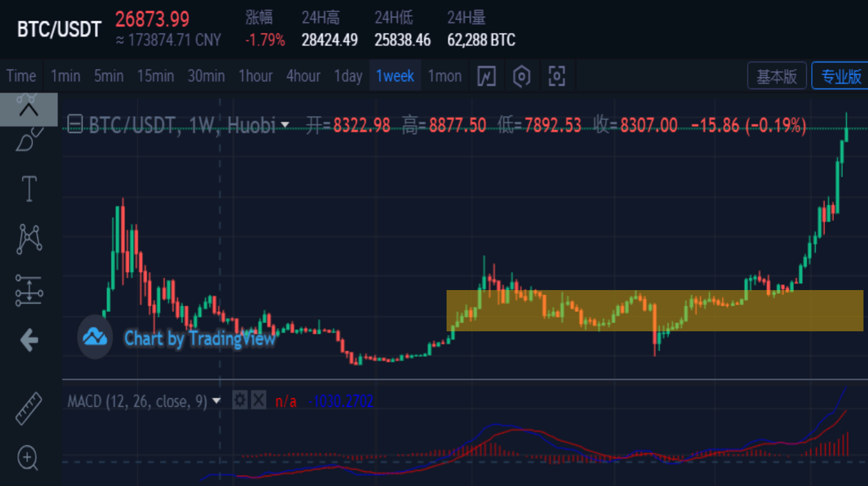The height and width of the screenshot is (486, 868).
Task: Click the 24H high value 28424.49
Action: point(329,40)
